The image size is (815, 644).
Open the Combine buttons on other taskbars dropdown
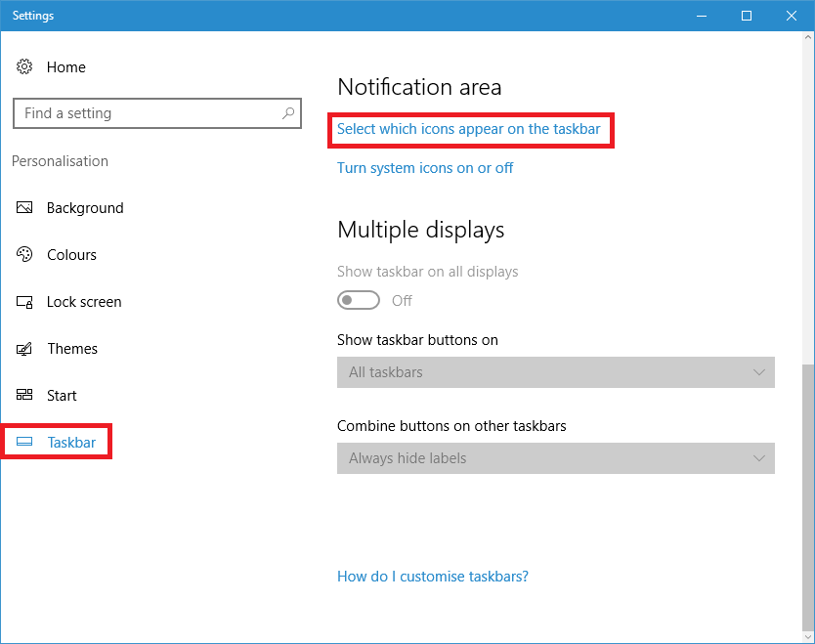(555, 458)
